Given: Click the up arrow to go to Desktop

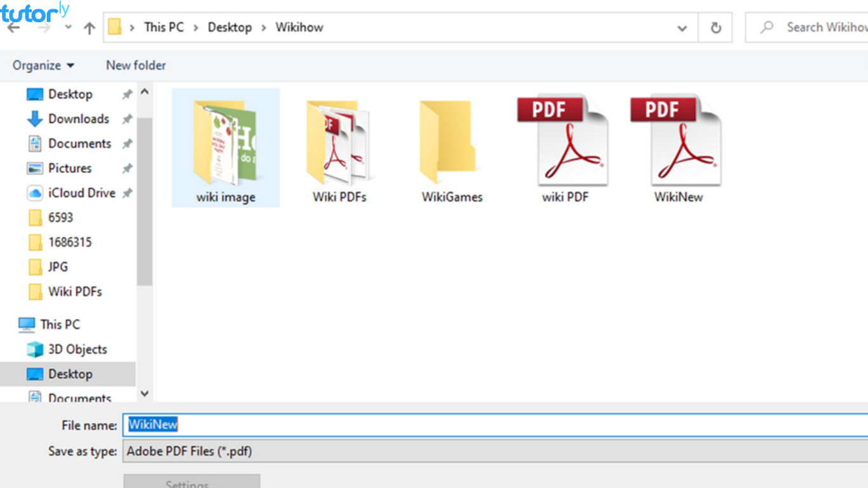Looking at the screenshot, I should pos(89,27).
